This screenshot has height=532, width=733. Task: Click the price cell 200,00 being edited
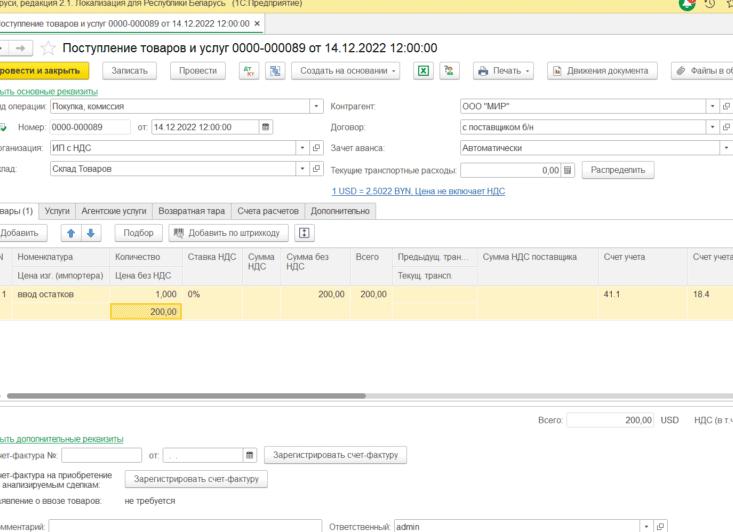tap(146, 312)
